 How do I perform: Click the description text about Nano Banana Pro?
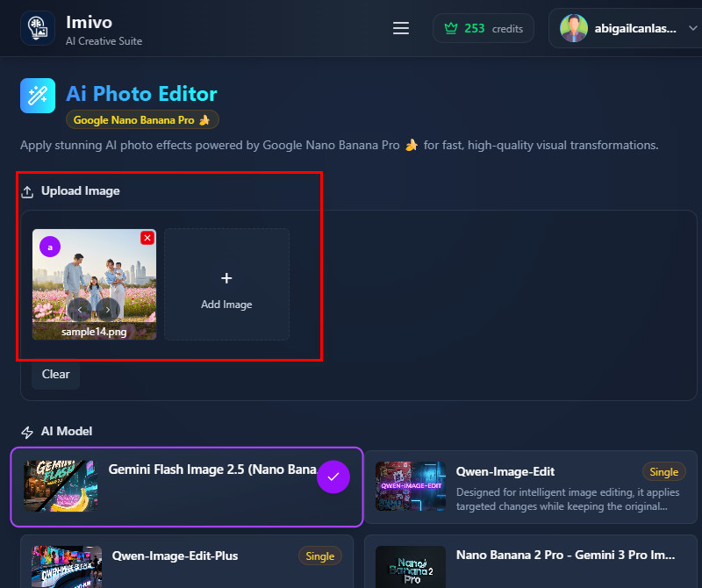pyautogui.click(x=340, y=145)
